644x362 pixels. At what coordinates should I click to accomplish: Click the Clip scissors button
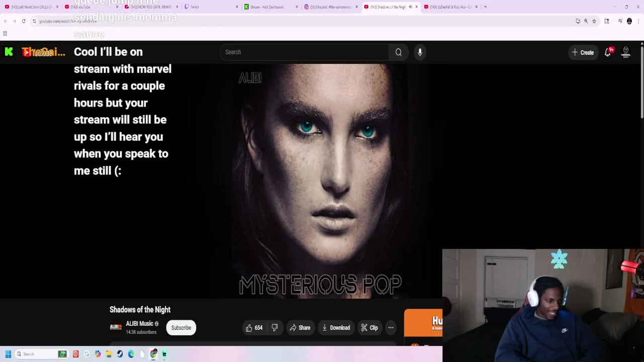tap(369, 328)
